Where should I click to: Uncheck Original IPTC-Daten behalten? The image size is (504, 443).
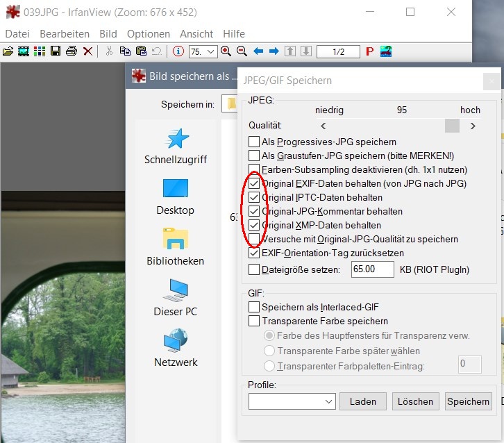coord(254,197)
